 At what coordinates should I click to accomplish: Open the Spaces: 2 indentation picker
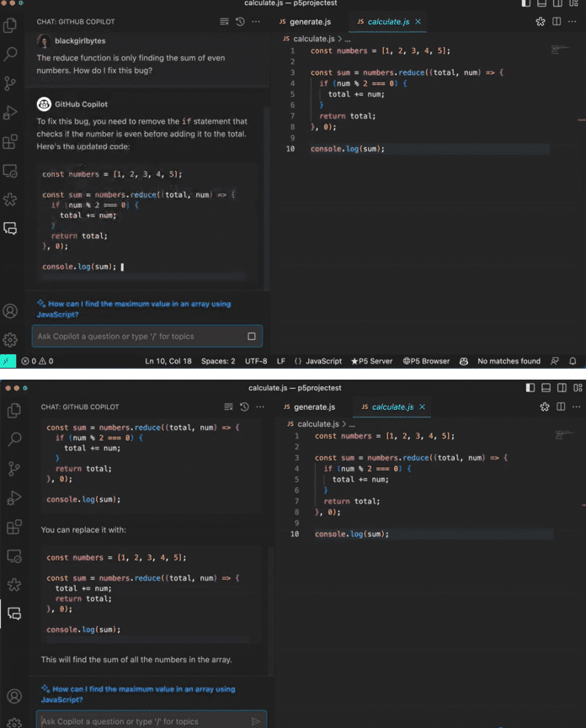click(x=218, y=361)
